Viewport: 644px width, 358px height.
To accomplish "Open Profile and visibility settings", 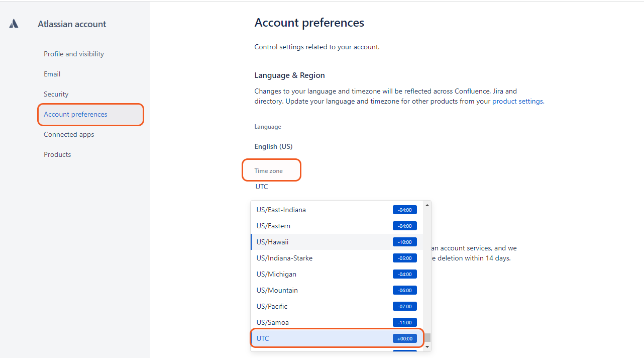I will 74,54.
